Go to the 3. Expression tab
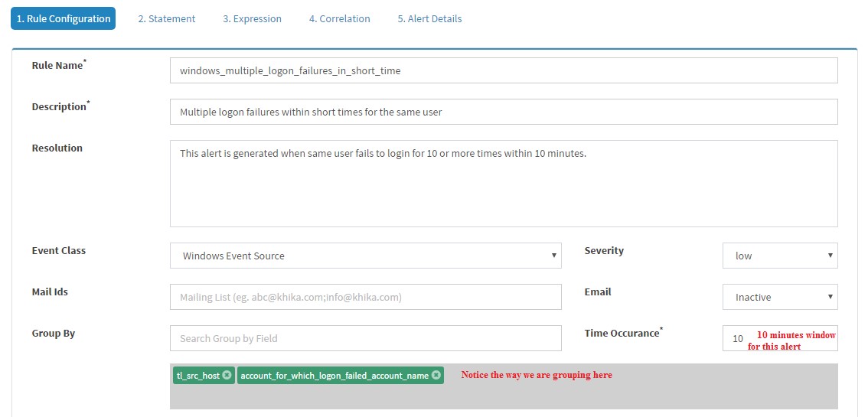This screenshot has height=417, width=868. 253,19
